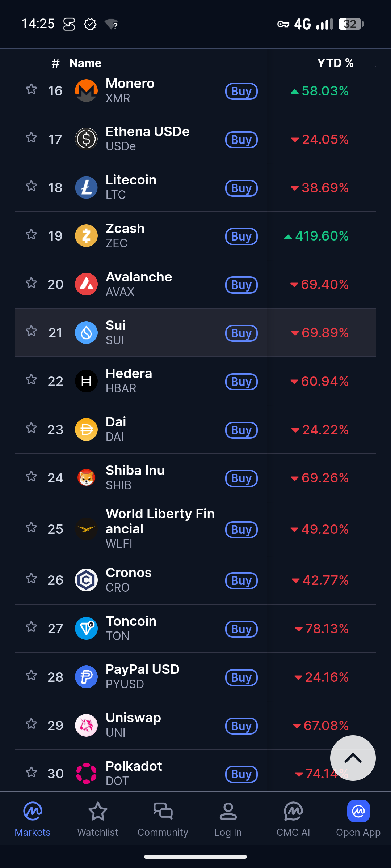The height and width of the screenshot is (868, 391).
Task: Tap the Open App icon
Action: (x=358, y=811)
